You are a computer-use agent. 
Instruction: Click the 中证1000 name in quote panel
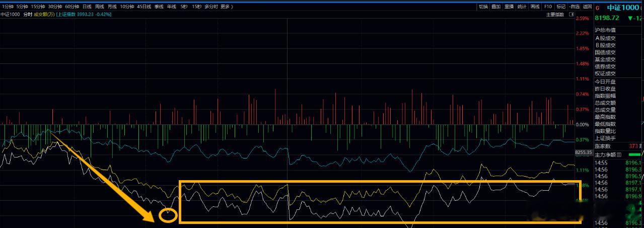tap(623, 8)
